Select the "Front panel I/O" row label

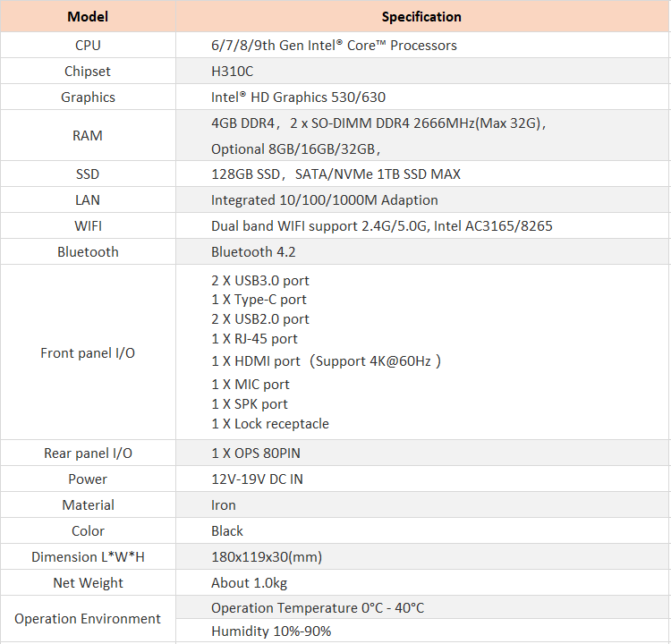[88, 353]
